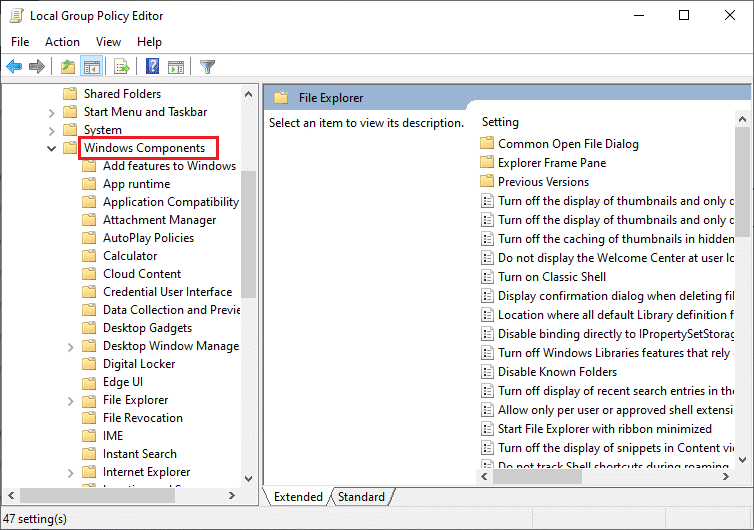Open the View menu
Screen dimensions: 754x530
click(x=108, y=42)
